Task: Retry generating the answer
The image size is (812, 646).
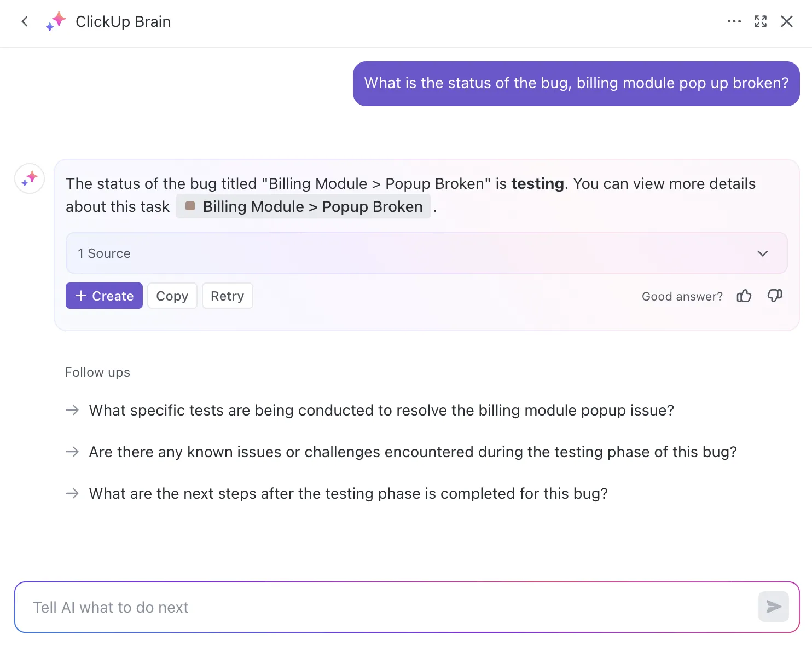Action: click(227, 296)
